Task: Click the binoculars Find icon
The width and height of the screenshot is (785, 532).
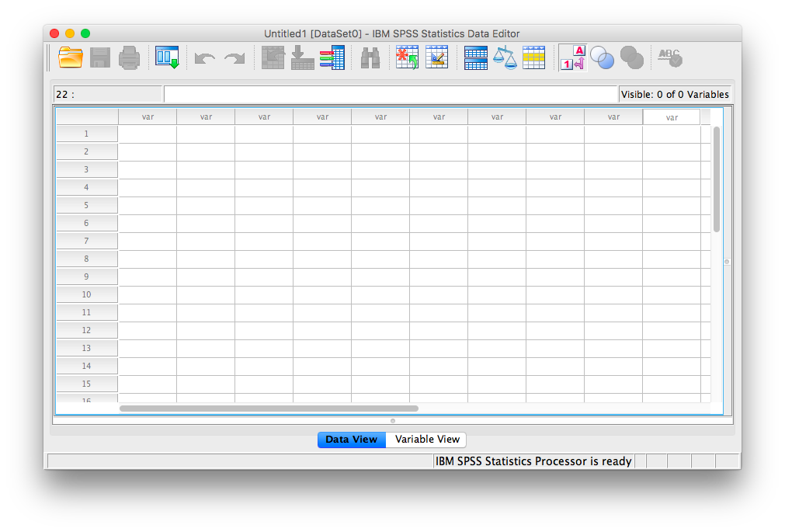Action: 370,58
